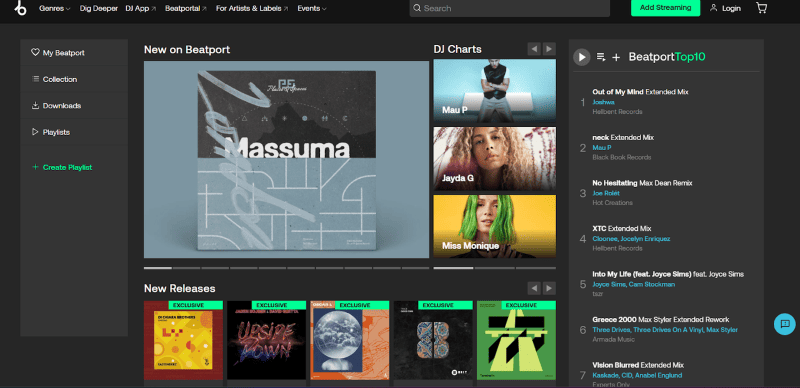Open artist Joe Rolét link
This screenshot has height=388, width=800.
point(606,193)
